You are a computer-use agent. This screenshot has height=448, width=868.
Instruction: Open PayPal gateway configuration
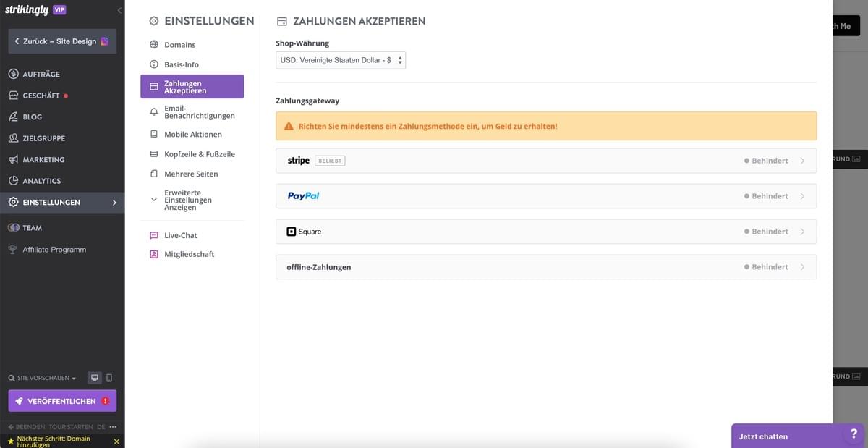pyautogui.click(x=545, y=195)
